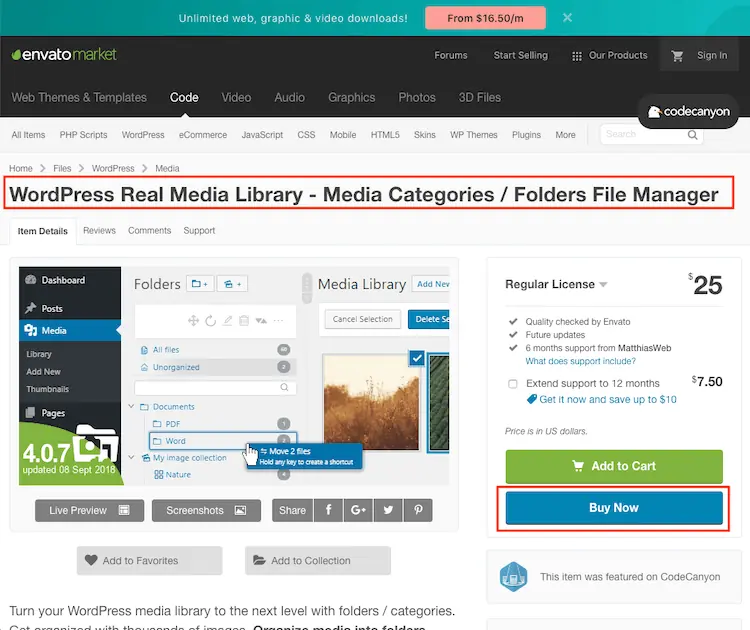Open PHP Scripts in subnavigation
750x630 pixels.
[83, 135]
